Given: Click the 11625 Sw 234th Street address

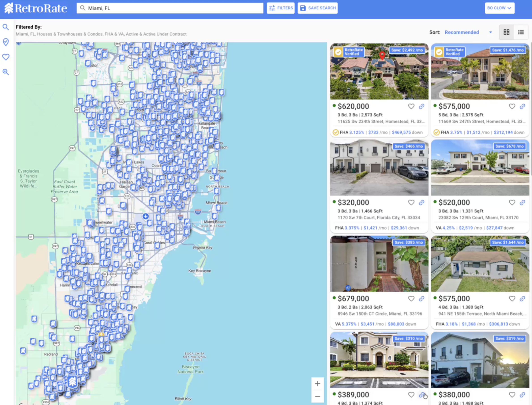Looking at the screenshot, I should pyautogui.click(x=381, y=121).
